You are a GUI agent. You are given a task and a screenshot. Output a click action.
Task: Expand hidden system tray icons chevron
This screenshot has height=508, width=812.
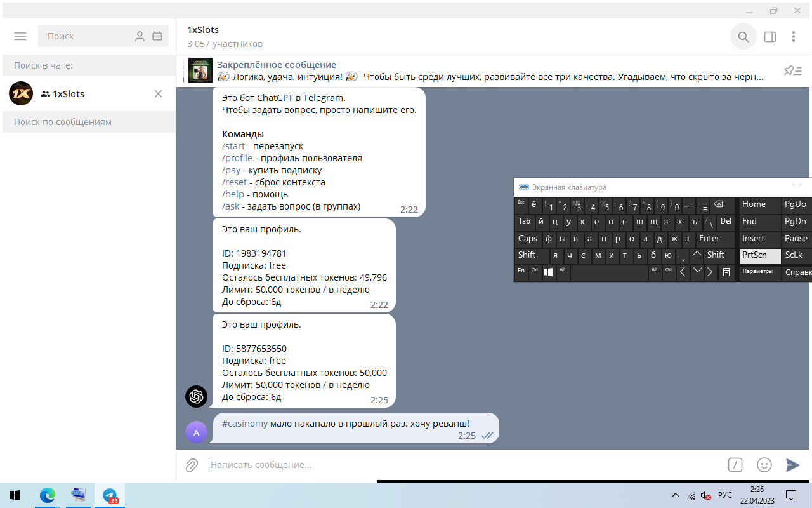(675, 495)
